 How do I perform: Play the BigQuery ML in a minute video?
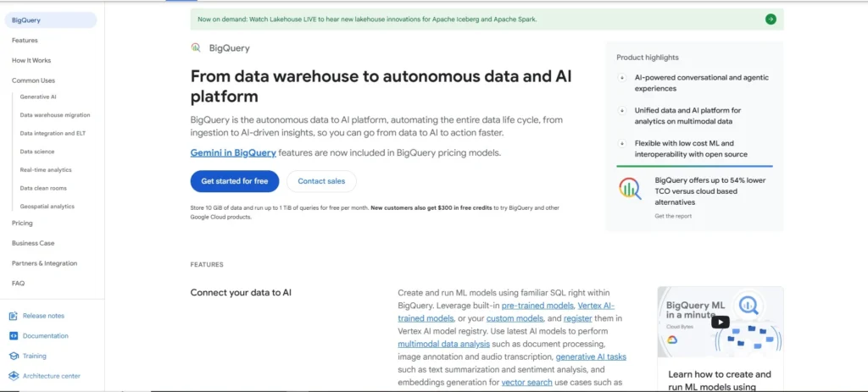point(721,322)
